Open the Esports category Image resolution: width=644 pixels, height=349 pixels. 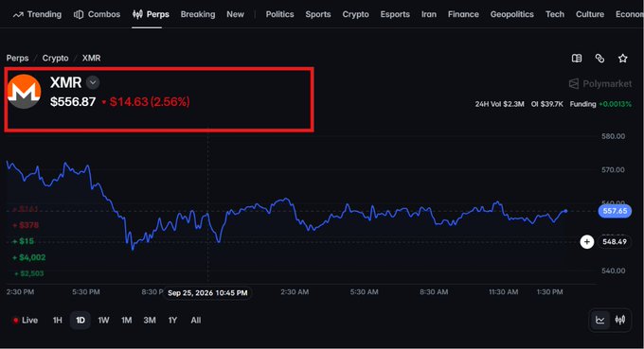point(395,14)
